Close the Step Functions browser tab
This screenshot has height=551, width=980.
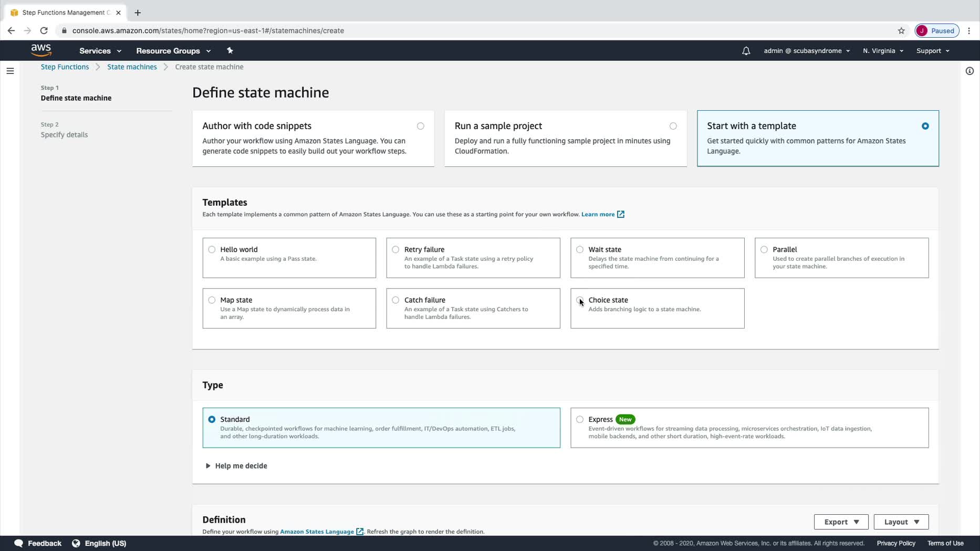[118, 13]
